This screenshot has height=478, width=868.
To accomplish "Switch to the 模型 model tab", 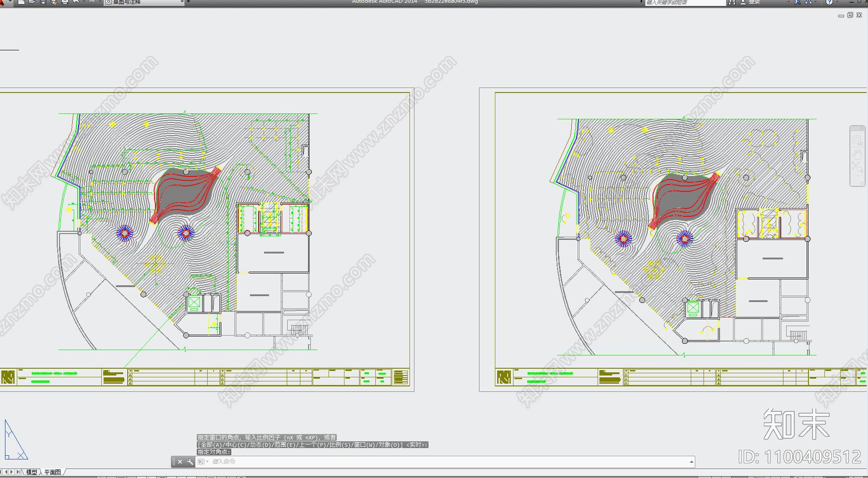I will pos(32,472).
